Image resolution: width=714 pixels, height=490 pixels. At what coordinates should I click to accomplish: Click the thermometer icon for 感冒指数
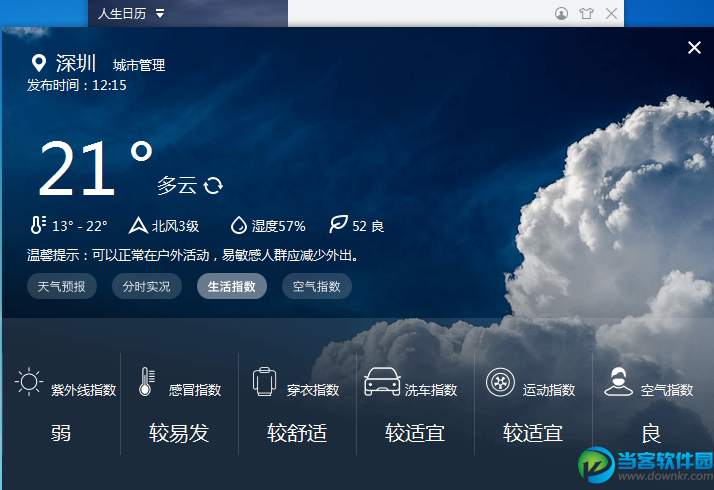tap(147, 382)
